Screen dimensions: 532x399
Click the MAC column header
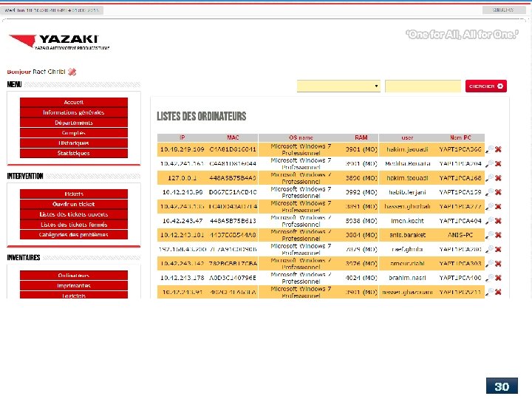point(233,137)
